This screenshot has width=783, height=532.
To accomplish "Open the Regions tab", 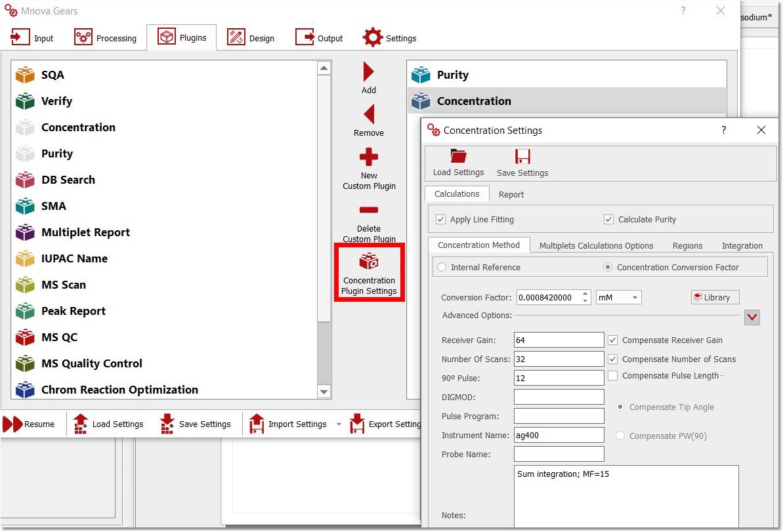I will pyautogui.click(x=687, y=245).
